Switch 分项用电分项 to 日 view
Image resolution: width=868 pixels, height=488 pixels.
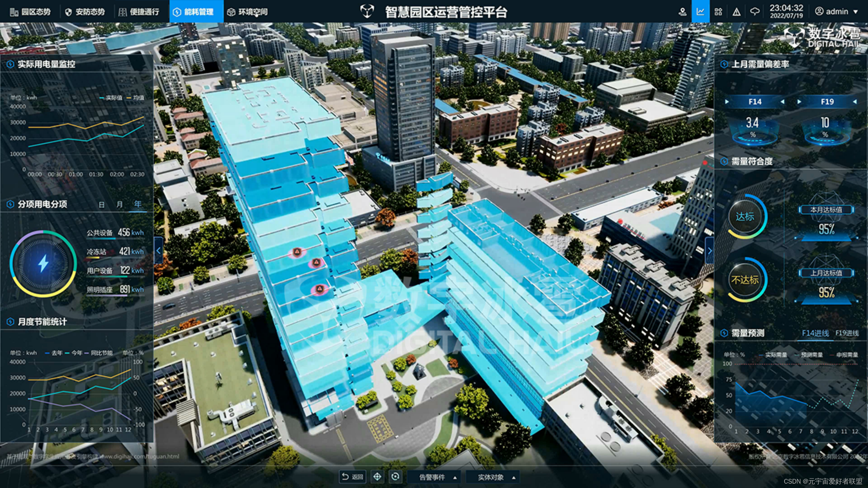click(101, 205)
